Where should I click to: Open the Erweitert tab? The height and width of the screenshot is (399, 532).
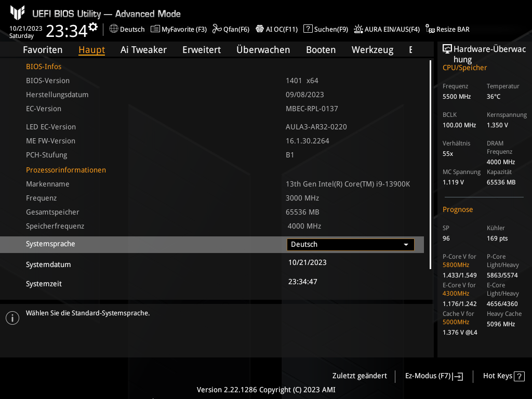pyautogui.click(x=202, y=50)
